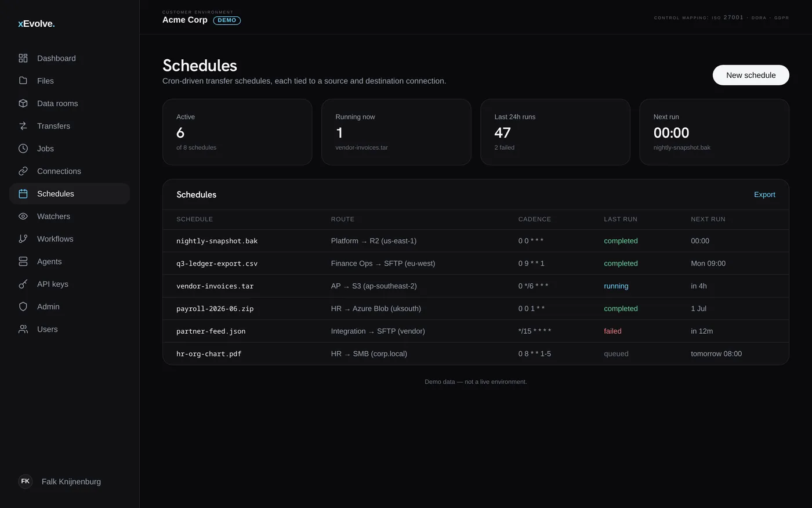Click route HR → SMB (corp.local)
Image resolution: width=812 pixels, height=508 pixels.
tap(369, 354)
